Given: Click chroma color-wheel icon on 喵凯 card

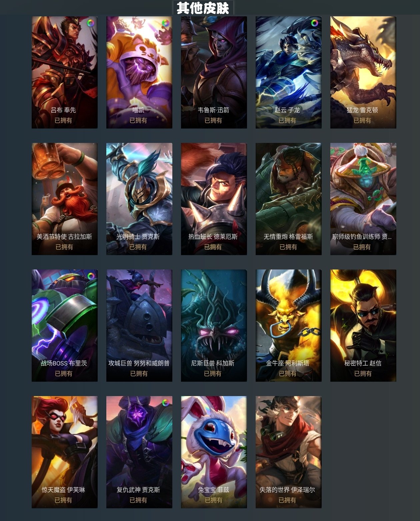Looking at the screenshot, I should click(165, 23).
